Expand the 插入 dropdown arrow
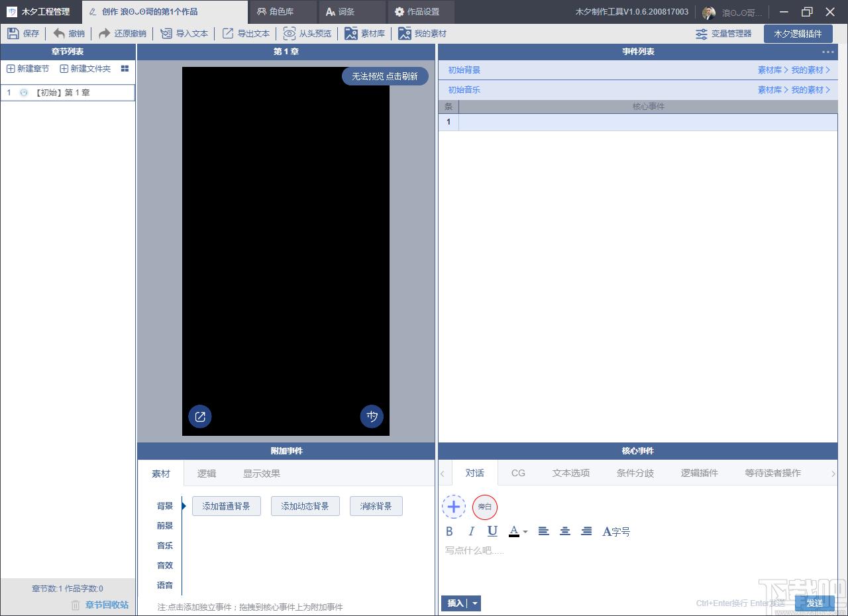The image size is (848, 616). pos(475,603)
